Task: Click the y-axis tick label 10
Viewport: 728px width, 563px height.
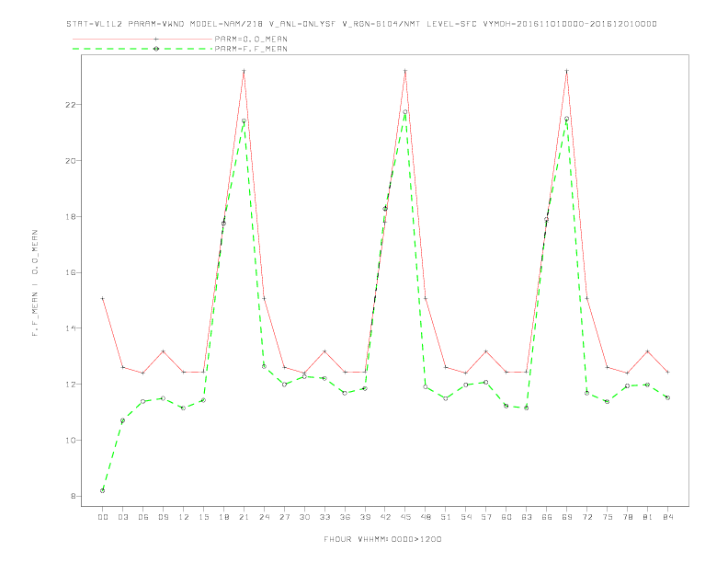Action: (x=70, y=441)
